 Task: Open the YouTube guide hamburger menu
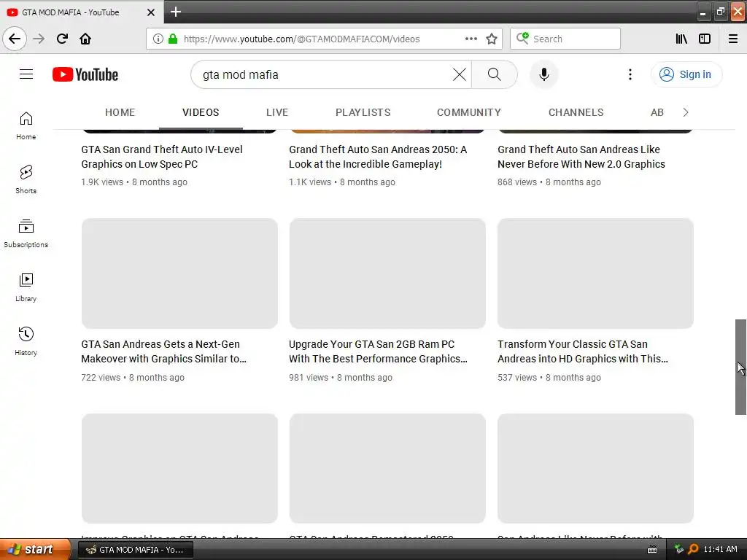click(26, 74)
